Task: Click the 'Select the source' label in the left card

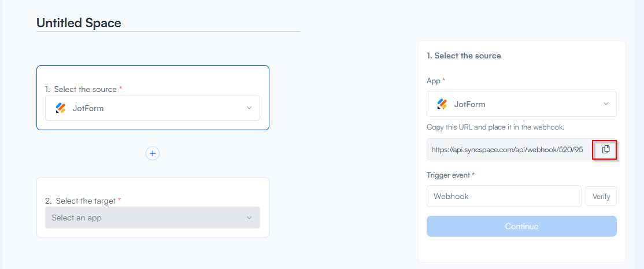Action: (x=85, y=89)
